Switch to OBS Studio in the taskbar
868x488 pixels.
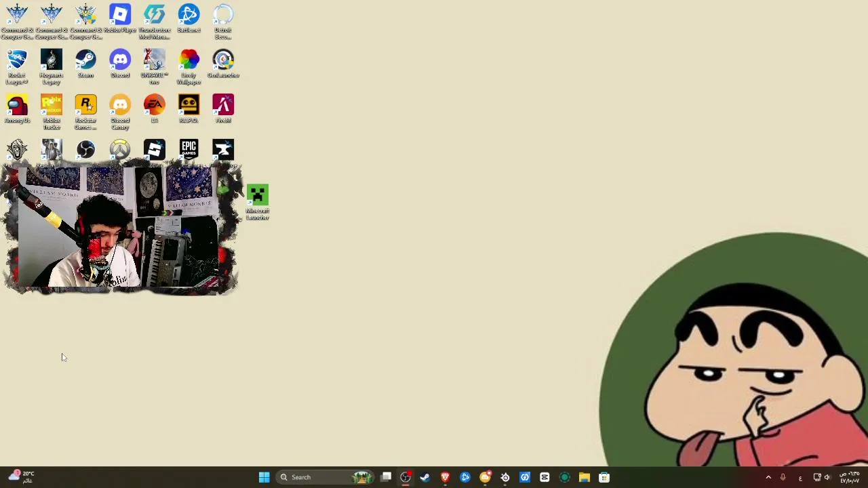click(406, 477)
